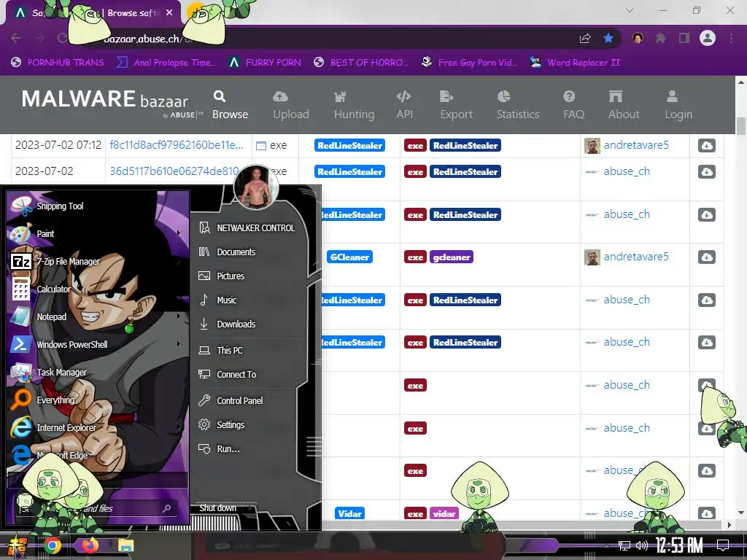Open sample hash 36d5117b610e06274de810...

[174, 171]
